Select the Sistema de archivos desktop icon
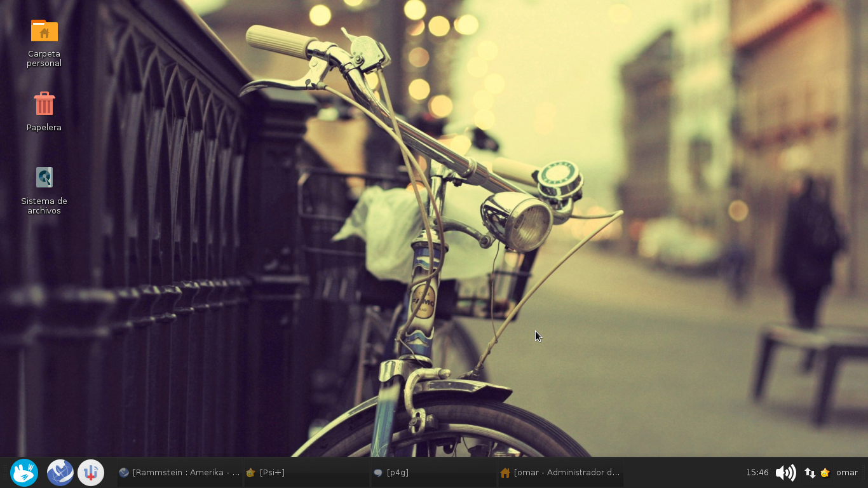Screen dimensions: 868x488 [44, 177]
